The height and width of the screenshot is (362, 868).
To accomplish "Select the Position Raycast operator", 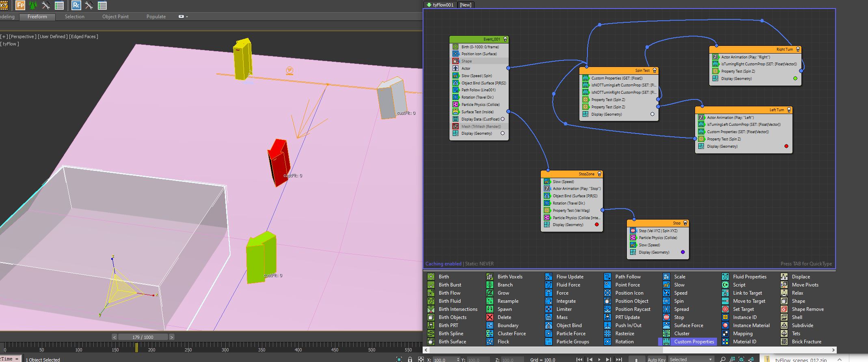I will tap(633, 309).
